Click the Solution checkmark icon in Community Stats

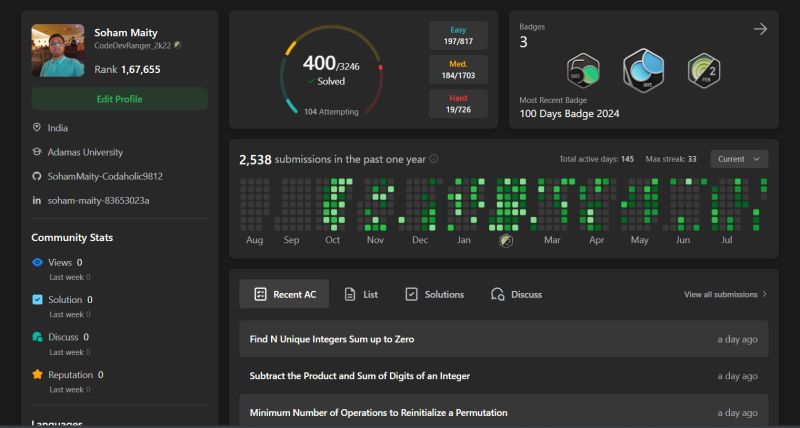pyautogui.click(x=37, y=299)
